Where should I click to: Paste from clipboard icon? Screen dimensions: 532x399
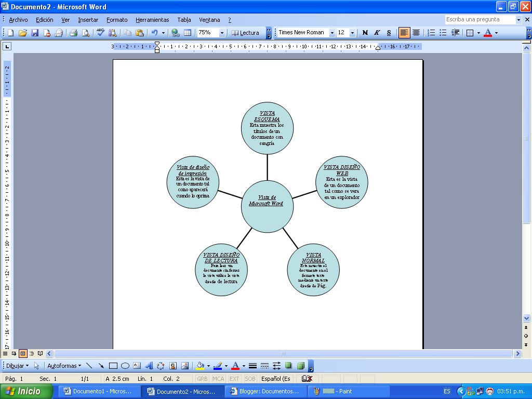[x=139, y=33]
